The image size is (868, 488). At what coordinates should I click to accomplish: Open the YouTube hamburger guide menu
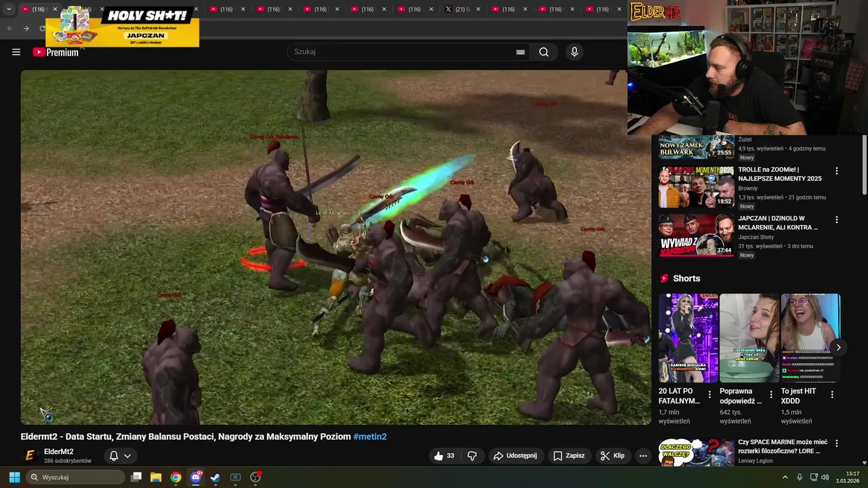16,52
